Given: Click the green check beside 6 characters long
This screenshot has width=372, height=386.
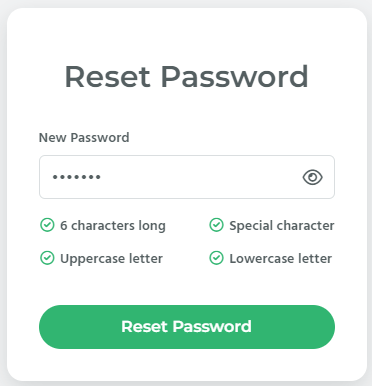Looking at the screenshot, I should tap(47, 225).
